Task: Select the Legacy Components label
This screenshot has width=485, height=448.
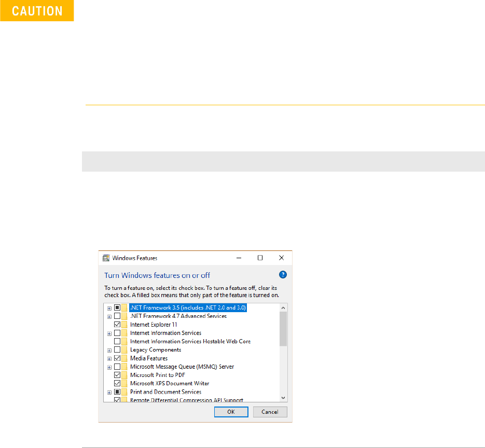Action: pyautogui.click(x=156, y=349)
